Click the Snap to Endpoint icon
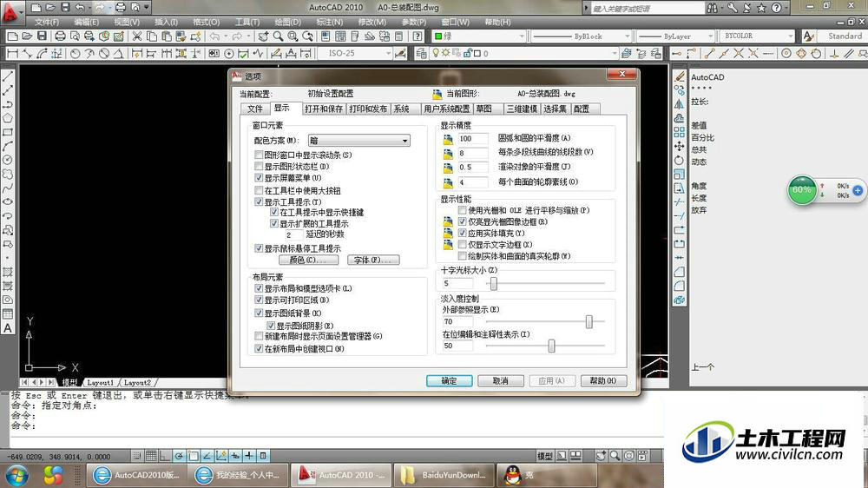Viewport: 868px width, 488px height. point(709,53)
